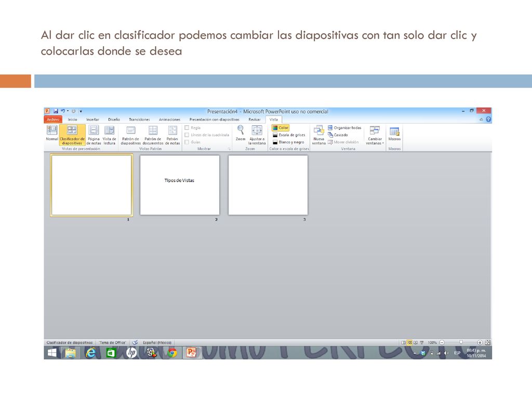532x399 pixels.
Task: Arrange windows in Cascada
Action: [x=338, y=135]
